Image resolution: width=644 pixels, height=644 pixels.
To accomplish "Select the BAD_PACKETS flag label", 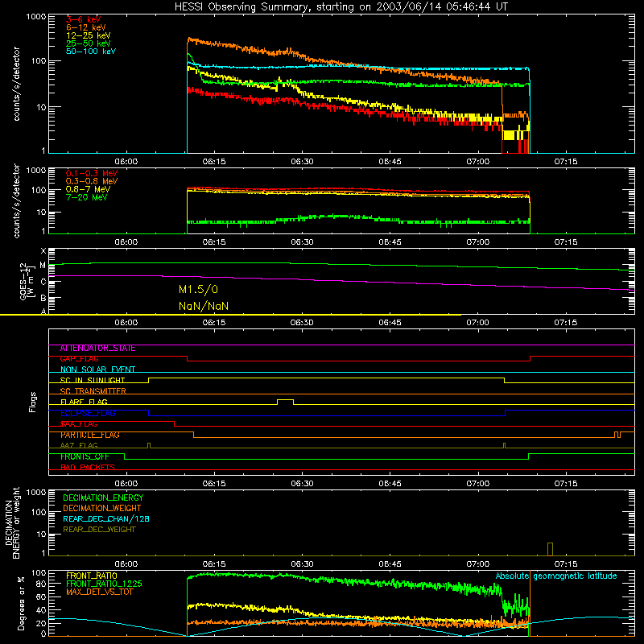I will click(x=88, y=468).
